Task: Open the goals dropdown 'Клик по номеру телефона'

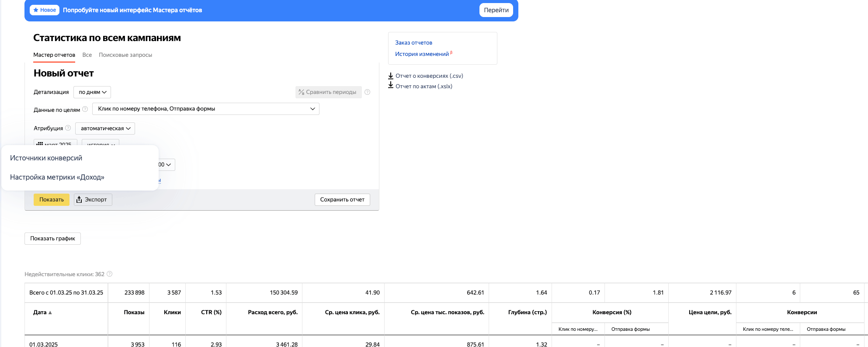Action: click(x=205, y=109)
